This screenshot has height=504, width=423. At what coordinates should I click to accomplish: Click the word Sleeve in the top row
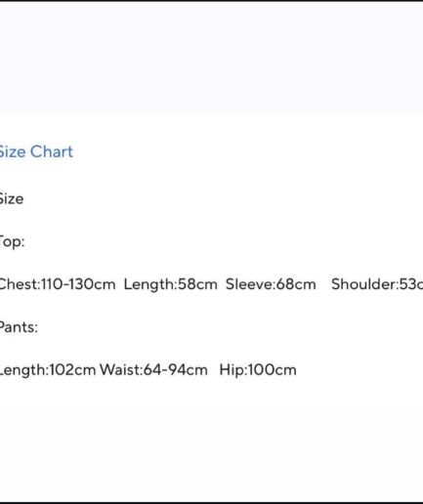(249, 284)
